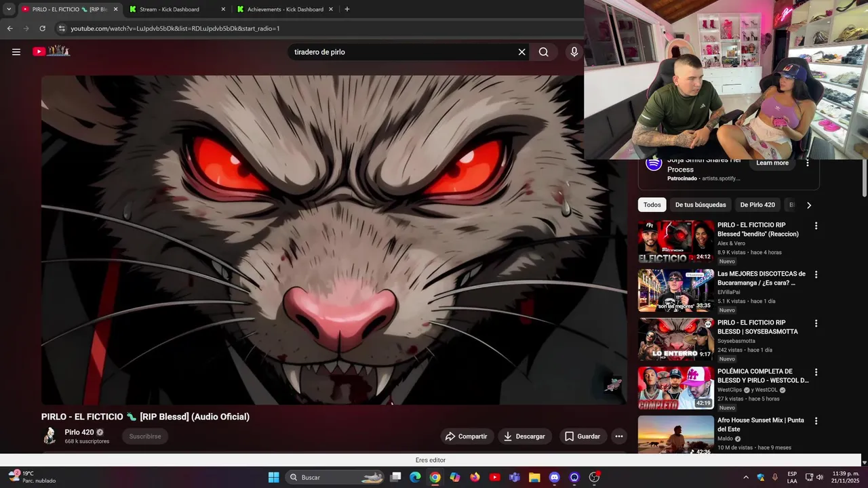This screenshot has width=868, height=488.
Task: Select the 'De tus búsquedas' chip
Action: [701, 205]
